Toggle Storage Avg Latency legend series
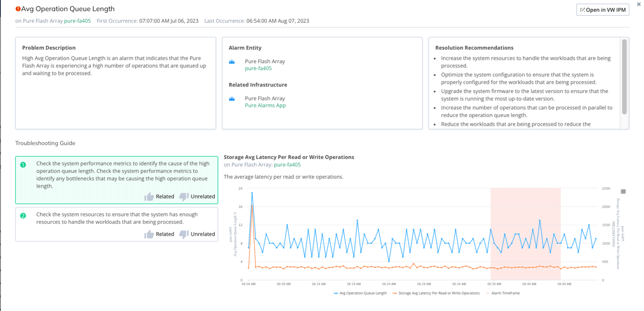Viewport: 644px width, 311px height. coord(436,293)
